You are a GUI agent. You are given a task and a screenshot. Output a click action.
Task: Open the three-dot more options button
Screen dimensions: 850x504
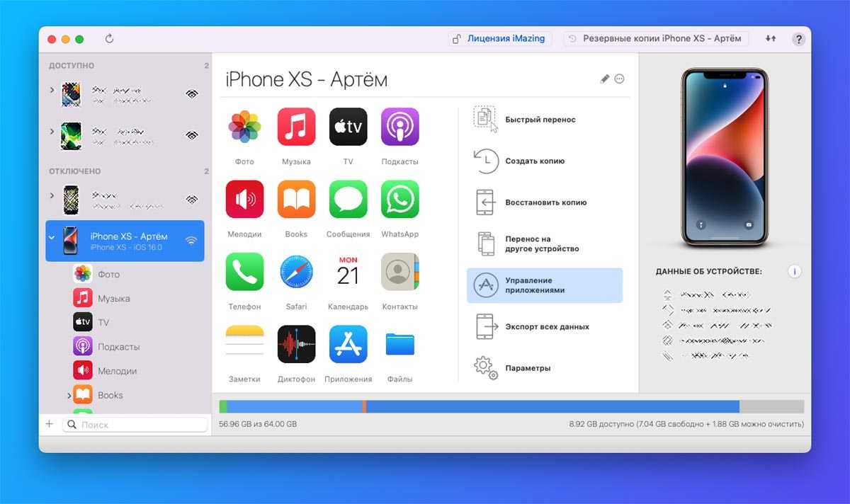point(620,79)
